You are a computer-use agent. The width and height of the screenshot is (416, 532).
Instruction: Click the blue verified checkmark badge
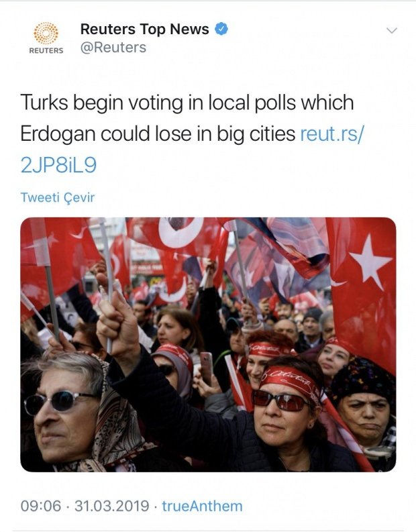point(221,29)
